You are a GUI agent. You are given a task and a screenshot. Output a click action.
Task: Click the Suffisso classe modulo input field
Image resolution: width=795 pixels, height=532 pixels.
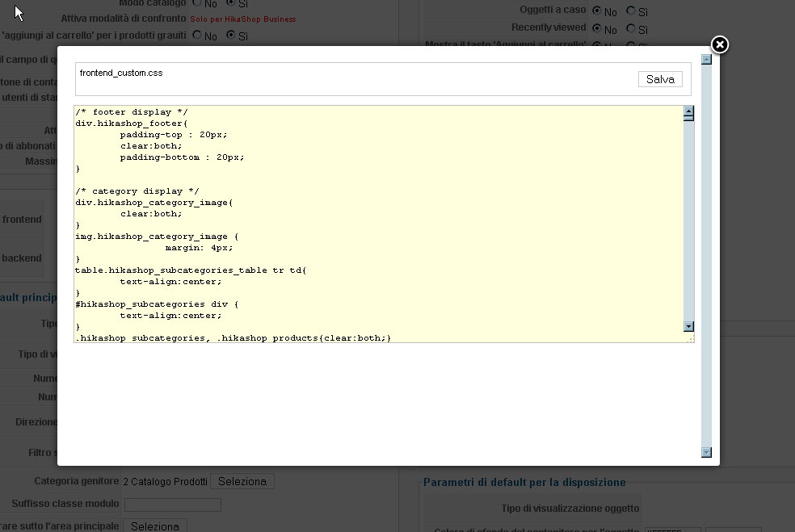(x=173, y=505)
